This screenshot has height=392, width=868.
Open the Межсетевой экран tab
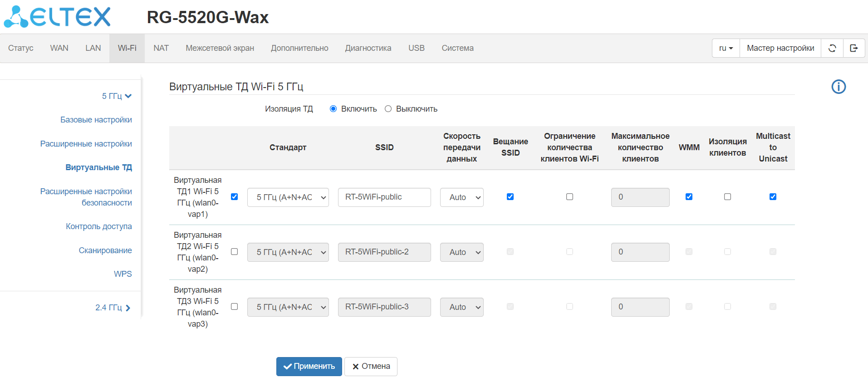pyautogui.click(x=220, y=48)
